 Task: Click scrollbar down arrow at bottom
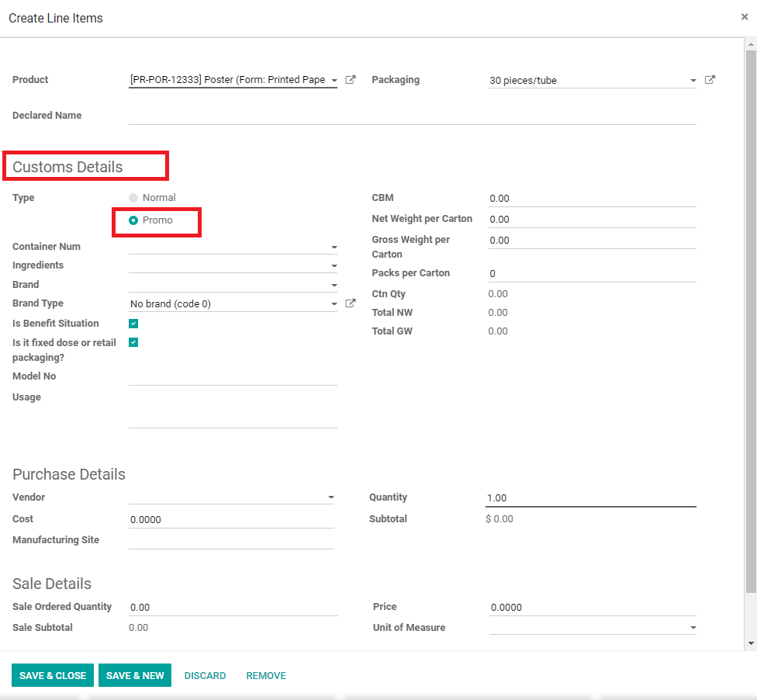click(751, 643)
